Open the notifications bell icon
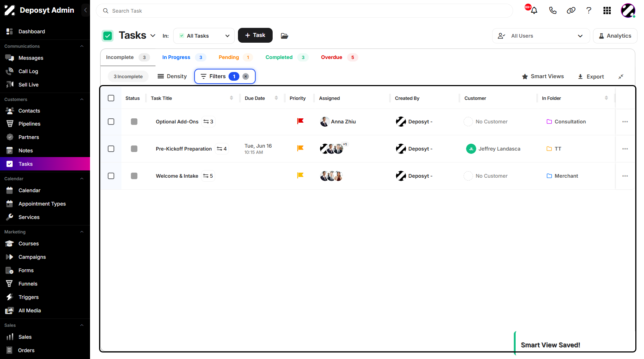 point(534,10)
